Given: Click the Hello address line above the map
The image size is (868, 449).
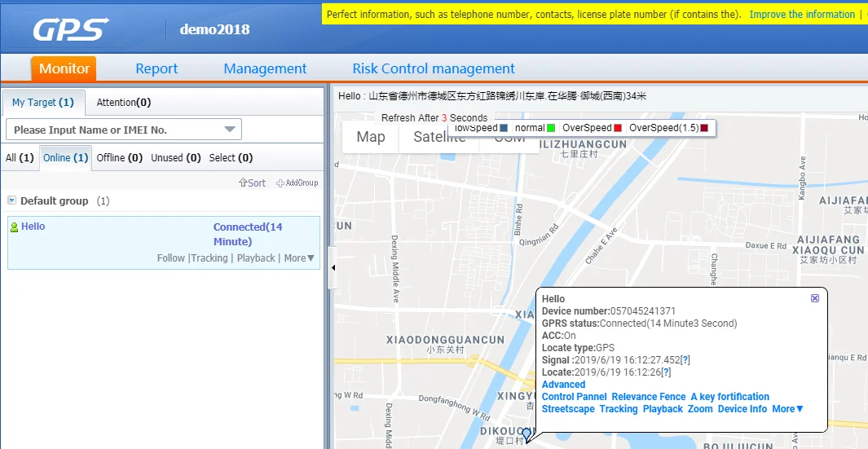Looking at the screenshot, I should pyautogui.click(x=492, y=96).
